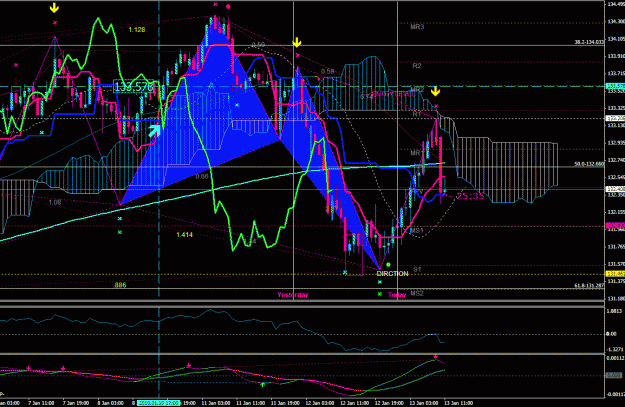Click the 13 Jan 11:00 time axis label
Viewport: 625px width, 407px height.
pos(458,403)
